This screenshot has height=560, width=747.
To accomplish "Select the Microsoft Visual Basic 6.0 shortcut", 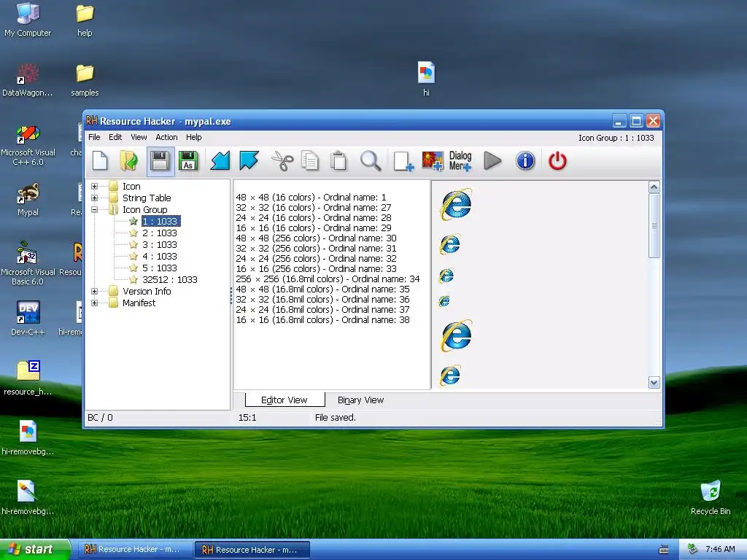I will [28, 263].
